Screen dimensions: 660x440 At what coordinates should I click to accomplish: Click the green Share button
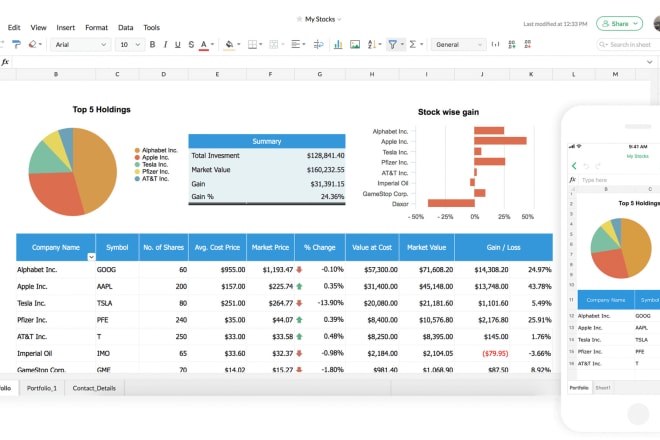tap(619, 24)
